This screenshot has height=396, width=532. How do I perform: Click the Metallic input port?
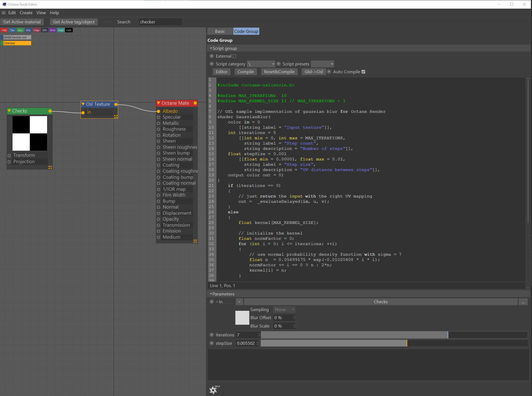(158, 123)
